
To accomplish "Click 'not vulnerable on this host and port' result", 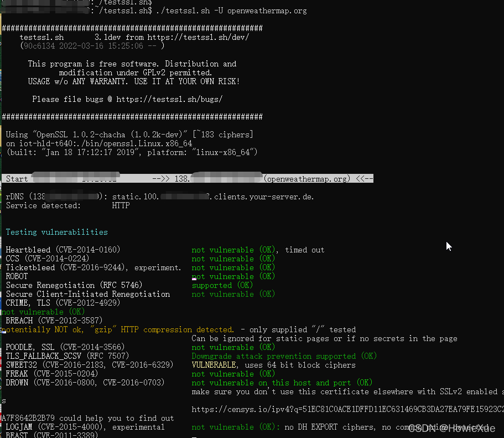I will [x=282, y=383].
